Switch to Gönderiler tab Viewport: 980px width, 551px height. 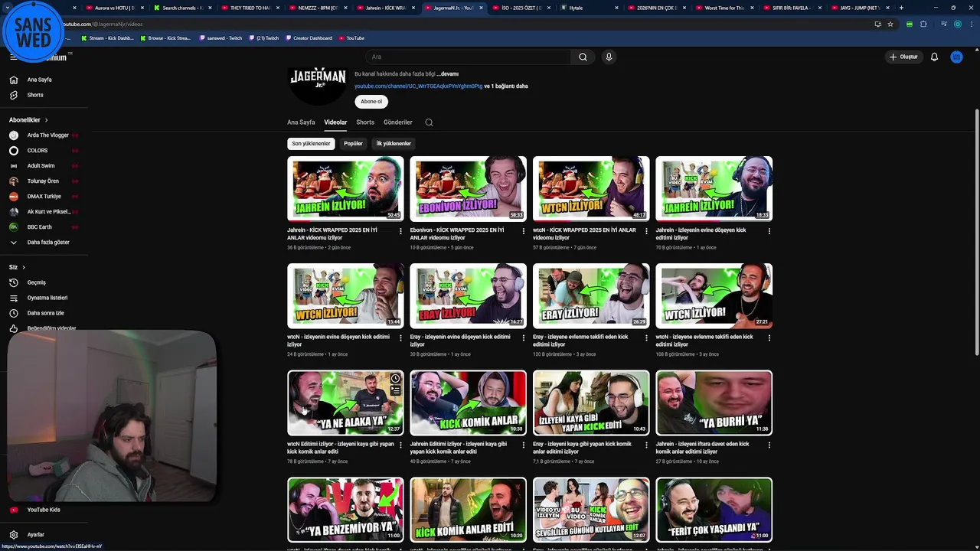[x=397, y=122]
